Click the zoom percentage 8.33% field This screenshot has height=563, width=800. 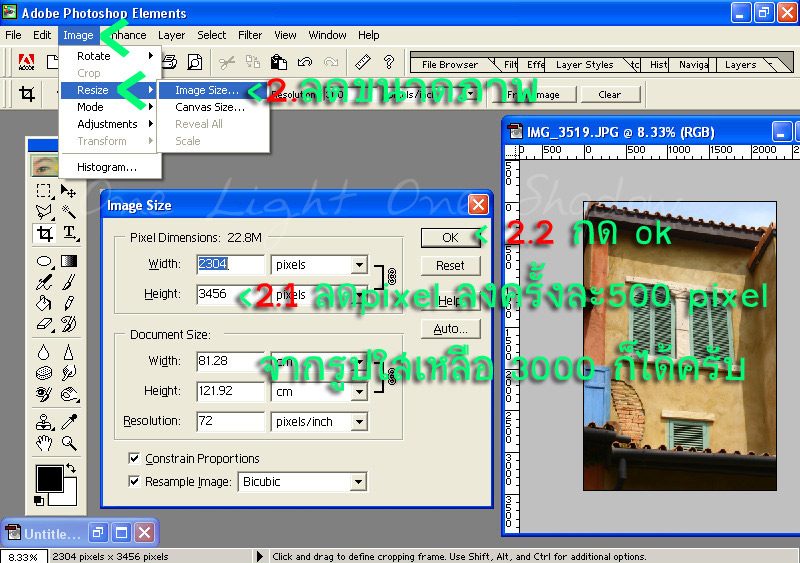click(23, 556)
